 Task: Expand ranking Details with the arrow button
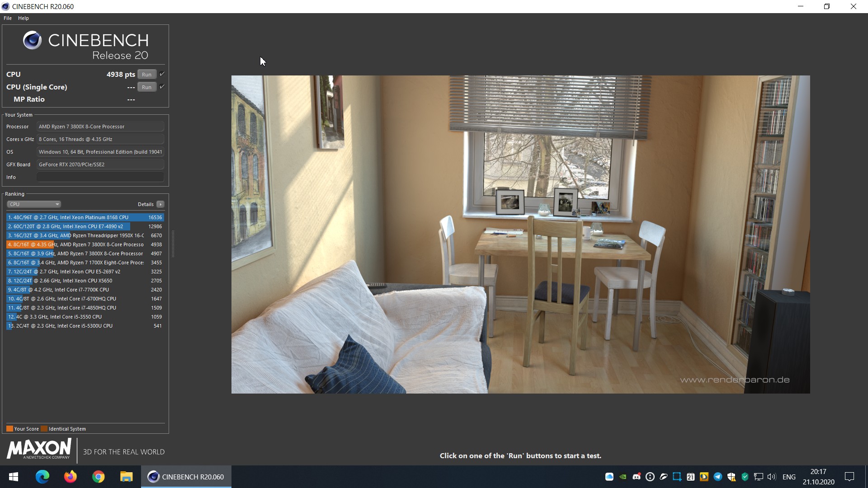[x=160, y=204]
